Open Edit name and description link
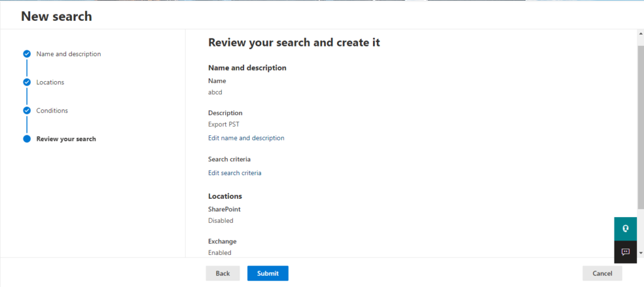The width and height of the screenshot is (644, 287). click(x=246, y=138)
